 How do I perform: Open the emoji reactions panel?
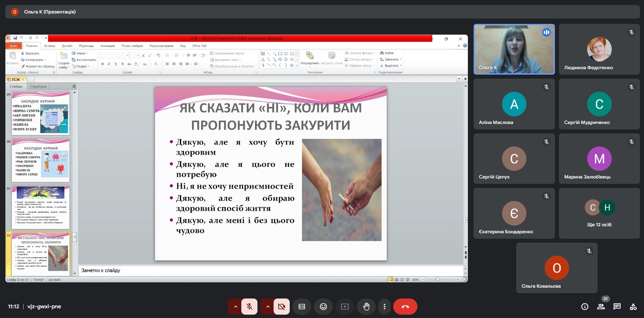tap(323, 307)
